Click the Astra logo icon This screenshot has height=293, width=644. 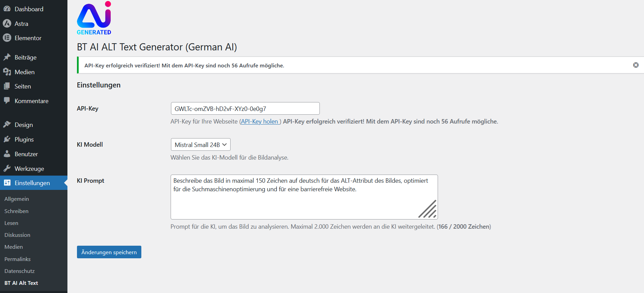7,23
